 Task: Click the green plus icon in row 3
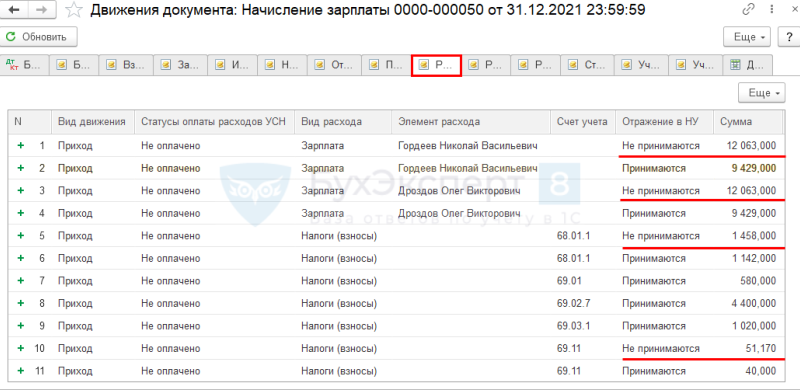[21, 191]
